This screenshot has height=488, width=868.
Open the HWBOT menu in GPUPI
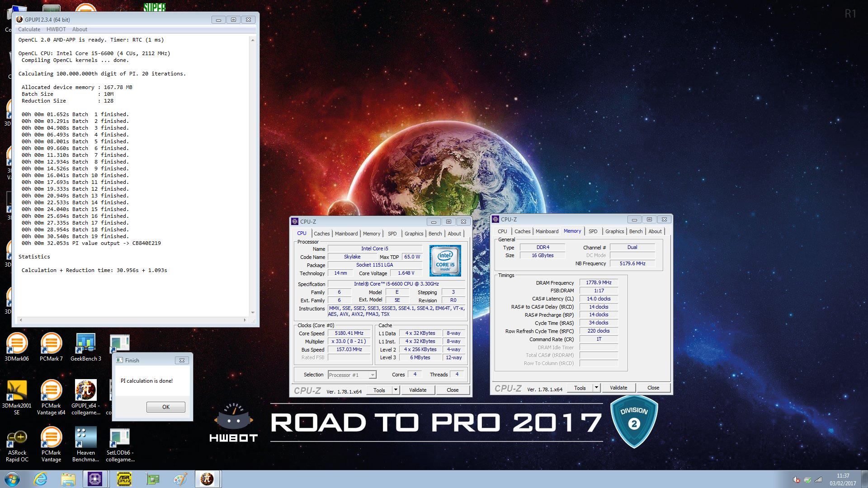pos(56,29)
